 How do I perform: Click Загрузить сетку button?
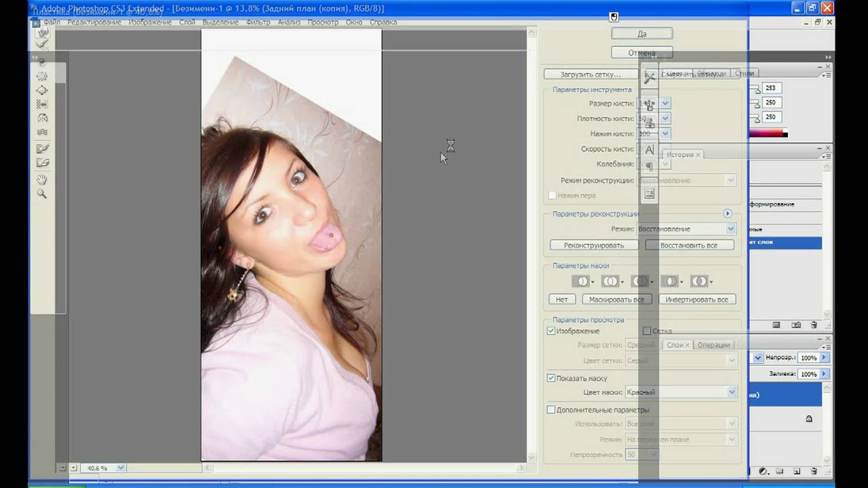[x=591, y=75]
